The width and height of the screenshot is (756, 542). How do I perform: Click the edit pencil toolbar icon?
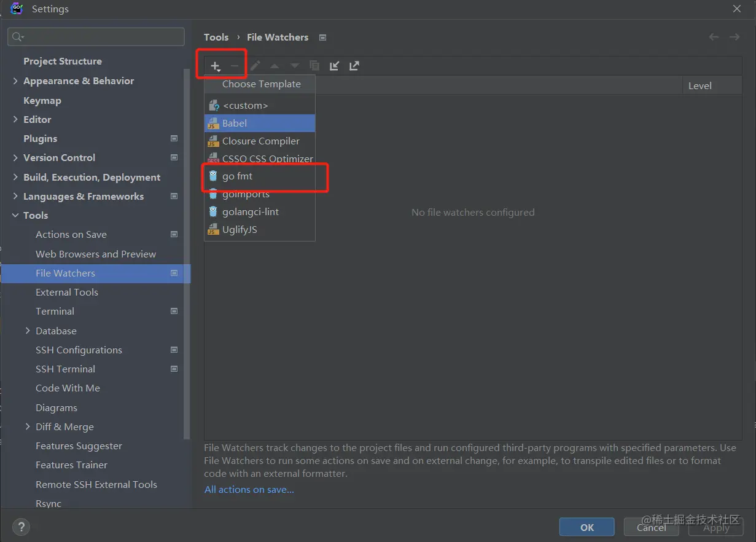pyautogui.click(x=255, y=66)
